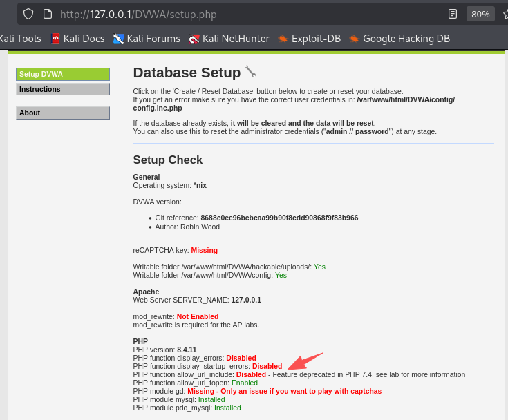
Task: Click PHP version 8.4.11 value
Action: click(x=187, y=350)
